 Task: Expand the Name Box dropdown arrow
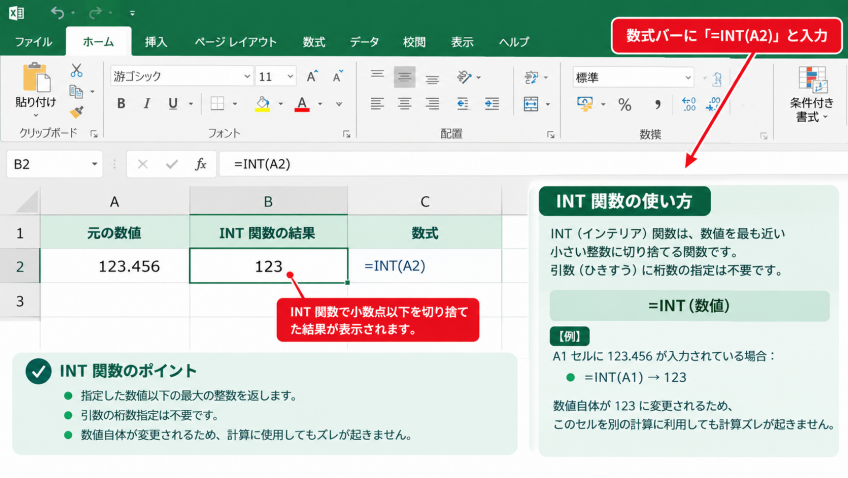click(94, 164)
